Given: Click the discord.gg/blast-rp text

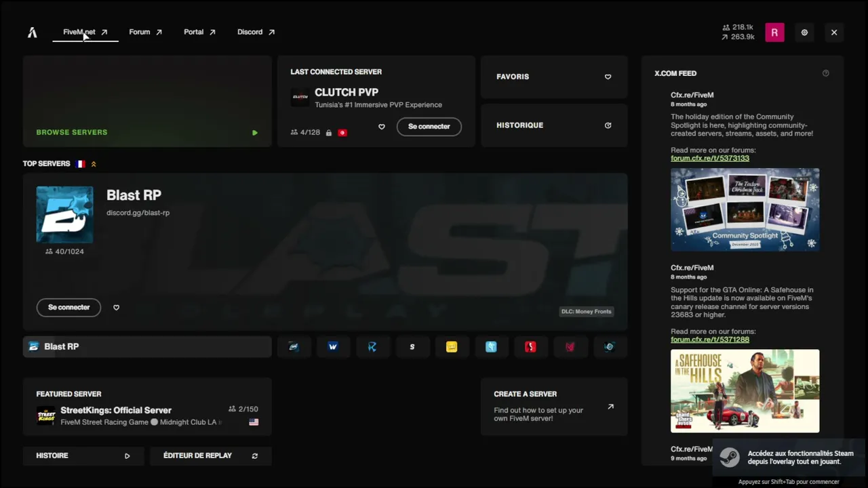Looking at the screenshot, I should tap(138, 213).
